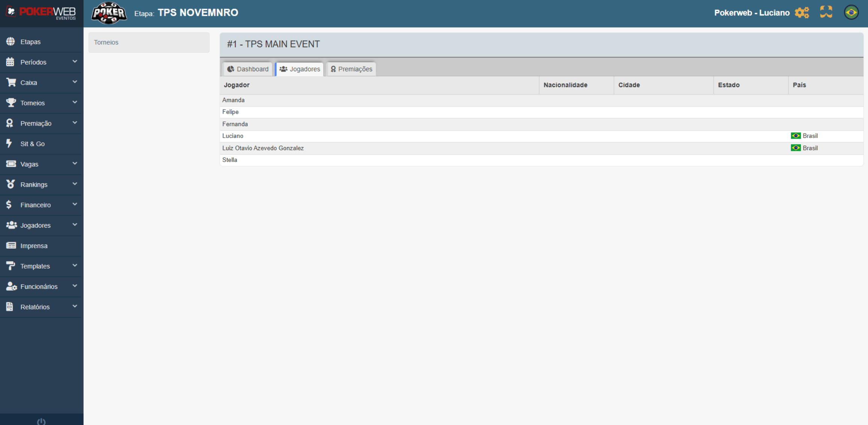Click the Brazil flag language icon
This screenshot has height=425, width=868.
851,12
